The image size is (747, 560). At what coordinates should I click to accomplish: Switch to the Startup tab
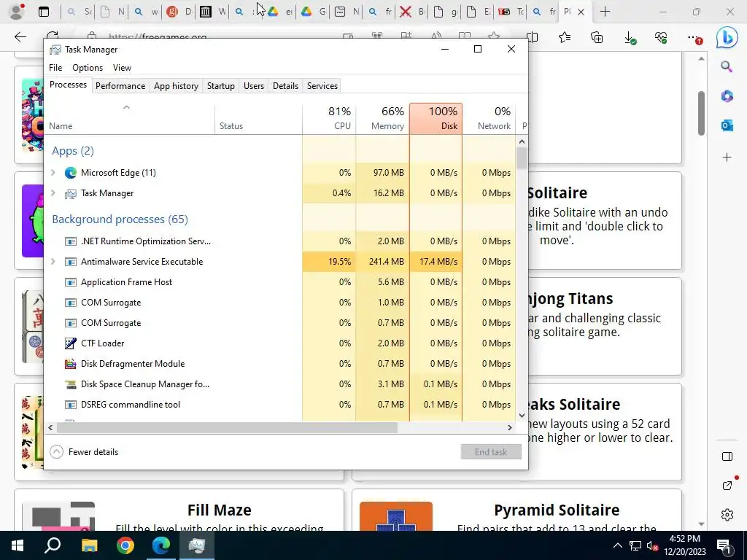[x=220, y=86]
